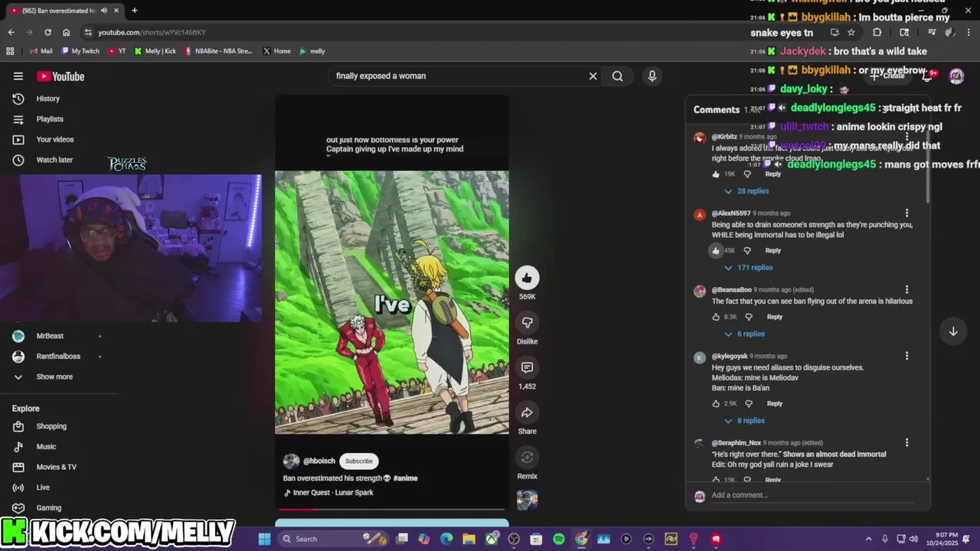Image resolution: width=980 pixels, height=551 pixels.
Task: Open browser home button
Action: [x=66, y=32]
